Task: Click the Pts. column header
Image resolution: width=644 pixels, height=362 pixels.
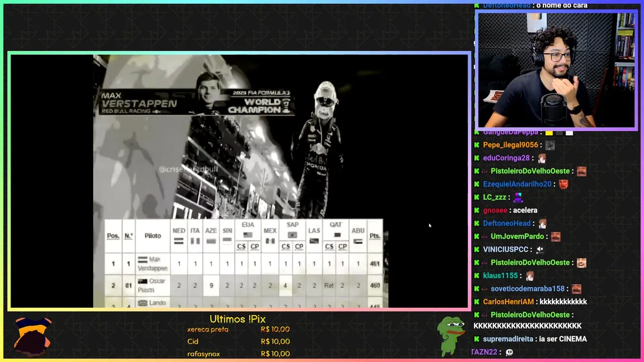Action: click(x=375, y=236)
